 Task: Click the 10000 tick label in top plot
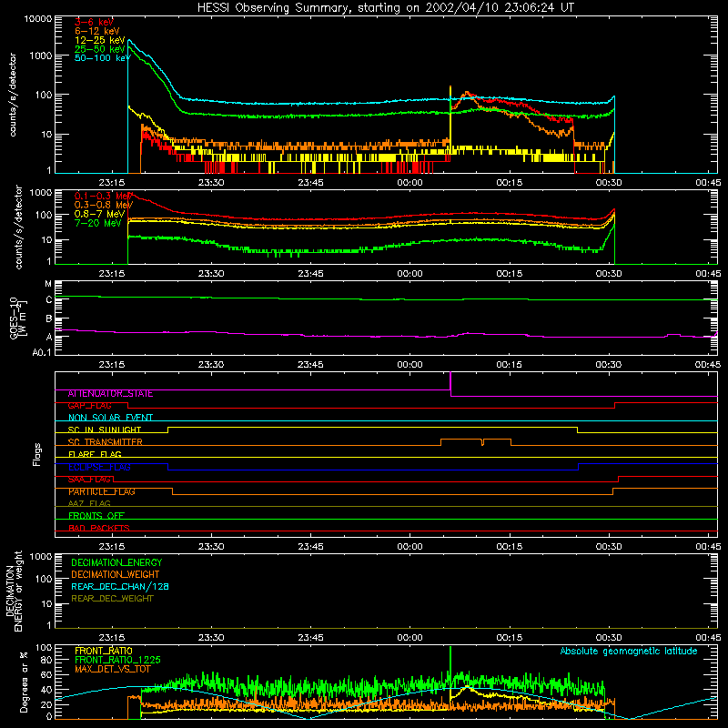coord(38,19)
